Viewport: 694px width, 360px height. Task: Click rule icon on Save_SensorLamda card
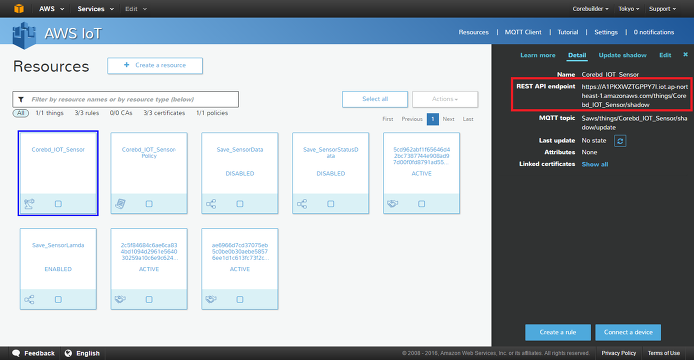29,299
